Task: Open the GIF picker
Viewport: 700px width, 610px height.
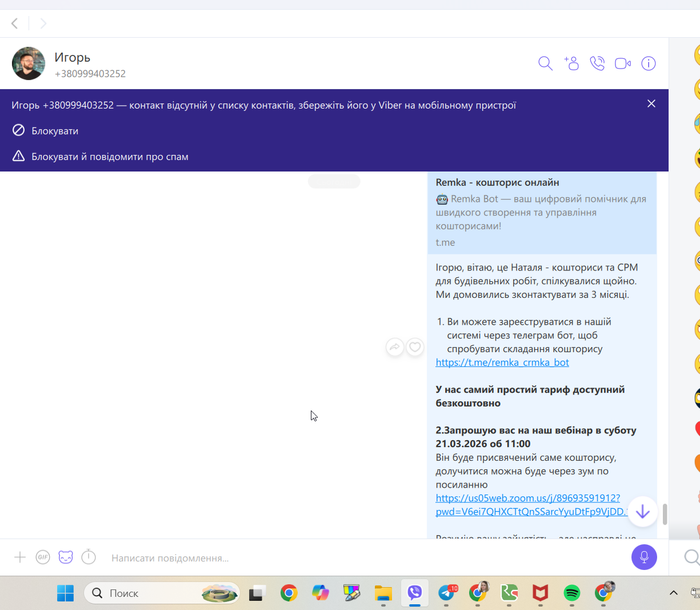Action: pos(43,557)
